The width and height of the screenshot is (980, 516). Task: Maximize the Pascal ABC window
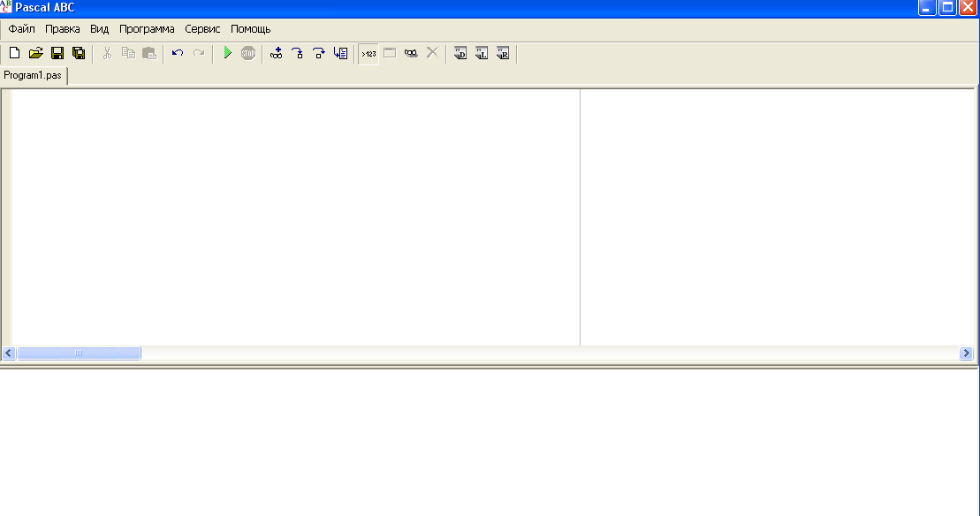click(x=947, y=7)
